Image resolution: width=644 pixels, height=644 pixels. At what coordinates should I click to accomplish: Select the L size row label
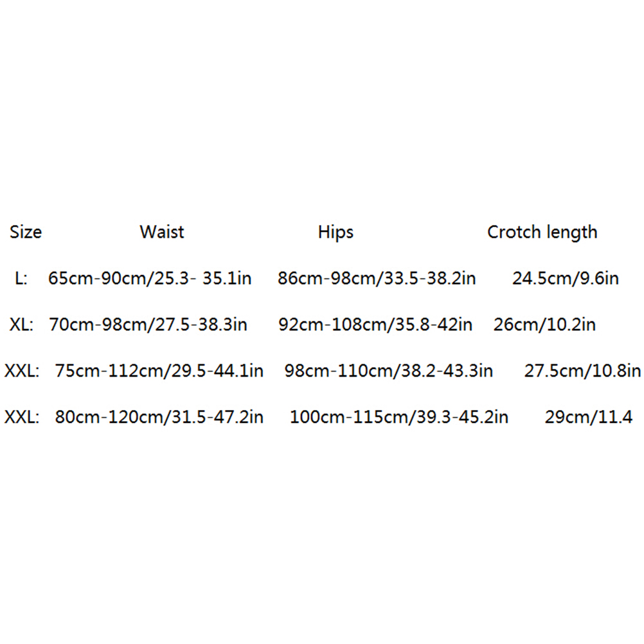pyautogui.click(x=21, y=278)
